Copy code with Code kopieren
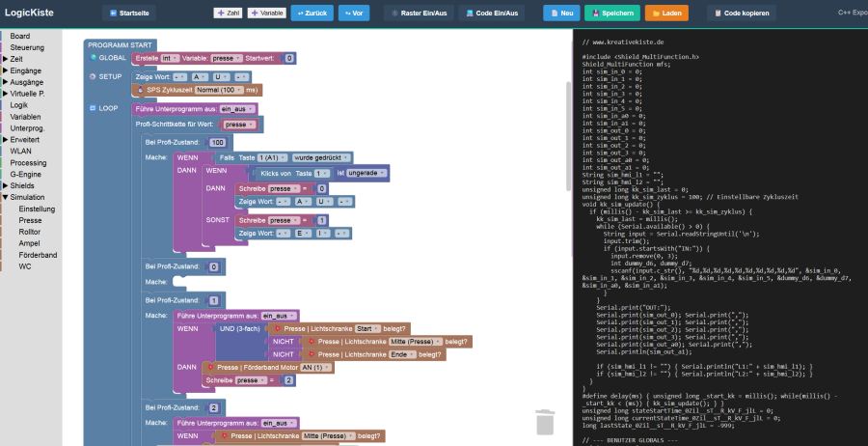 pos(742,13)
